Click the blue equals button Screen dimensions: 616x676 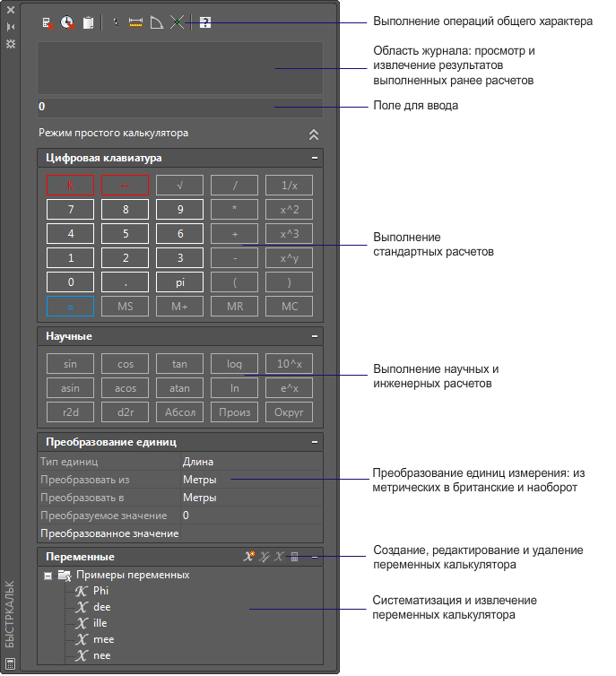click(x=70, y=307)
